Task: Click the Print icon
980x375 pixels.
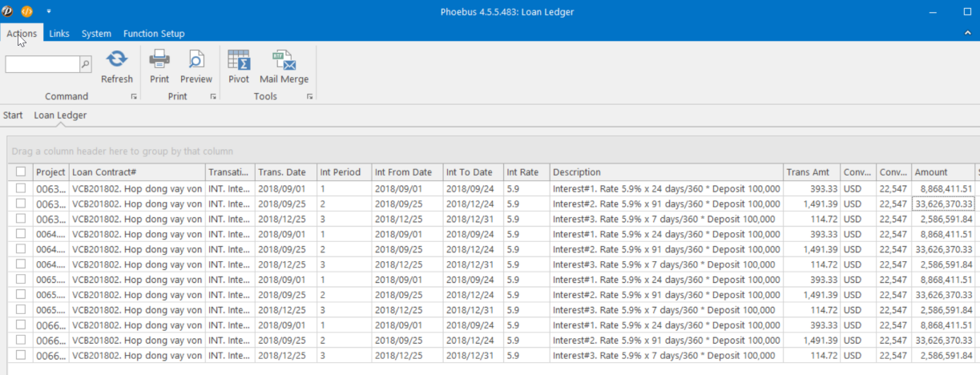Action: 159,60
